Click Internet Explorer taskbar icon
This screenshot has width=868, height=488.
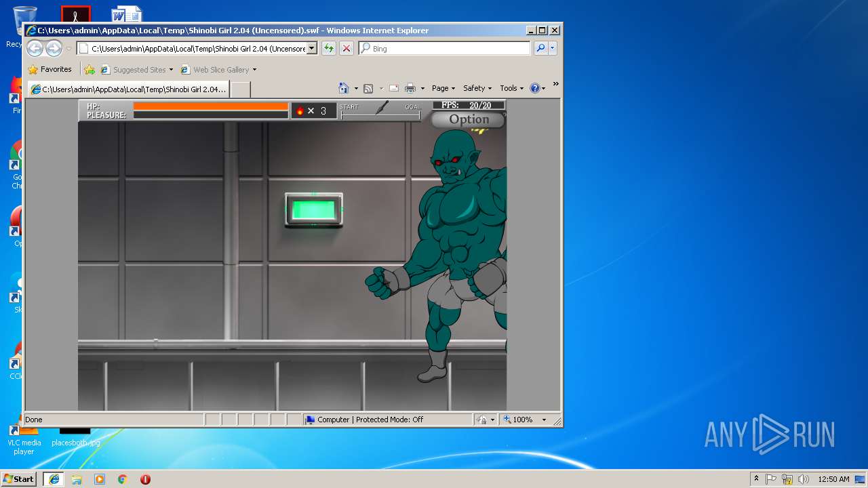coord(54,479)
